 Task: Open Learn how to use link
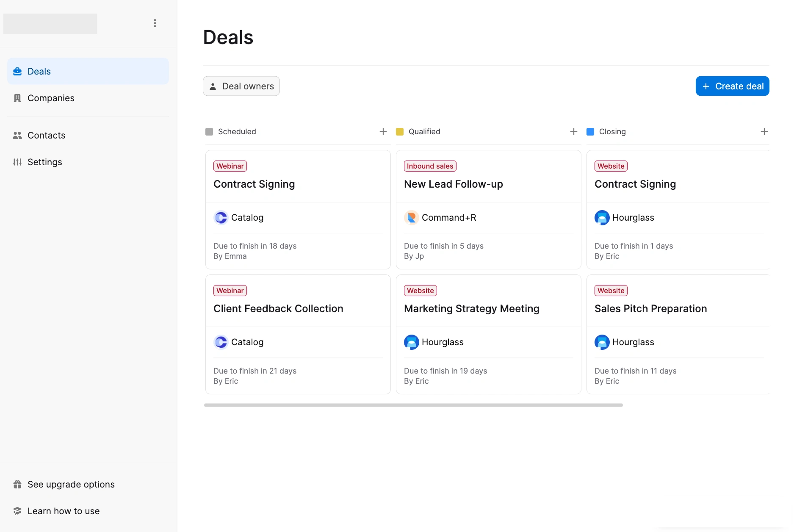pyautogui.click(x=64, y=511)
